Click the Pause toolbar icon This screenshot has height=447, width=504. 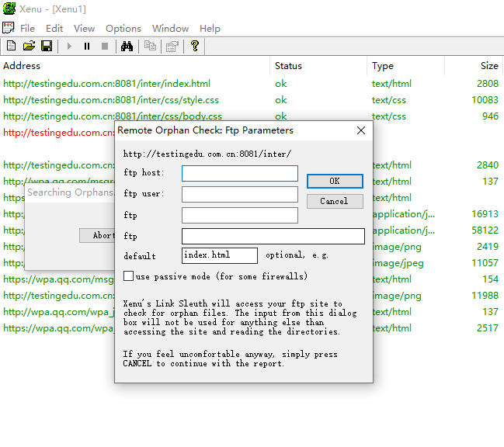point(87,47)
